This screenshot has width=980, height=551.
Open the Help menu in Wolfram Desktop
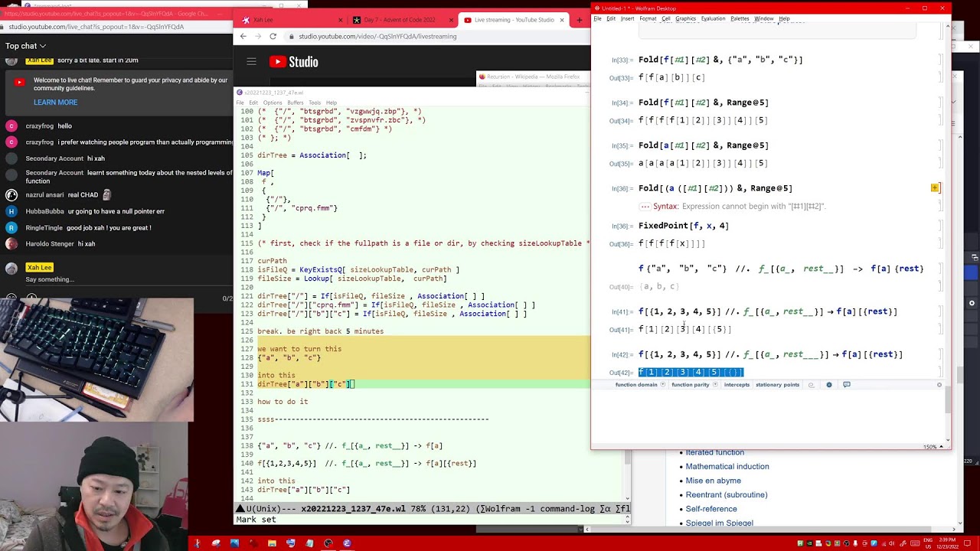(x=784, y=18)
